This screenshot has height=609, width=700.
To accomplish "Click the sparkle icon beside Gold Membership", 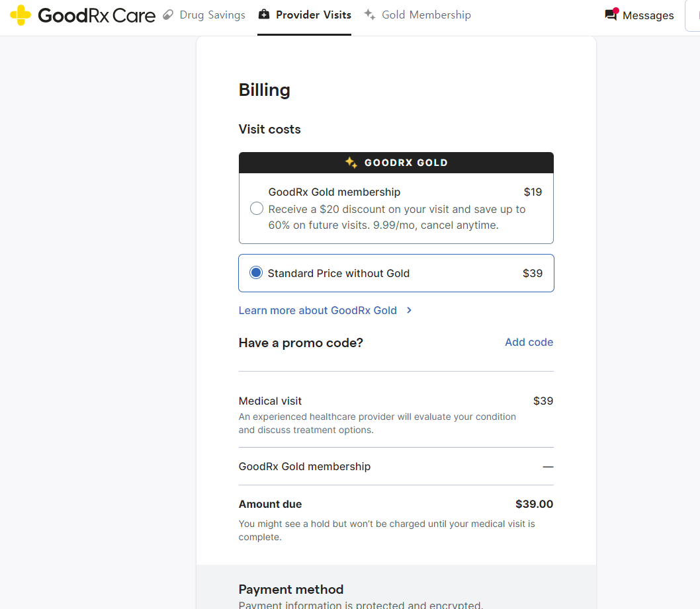I will click(370, 15).
